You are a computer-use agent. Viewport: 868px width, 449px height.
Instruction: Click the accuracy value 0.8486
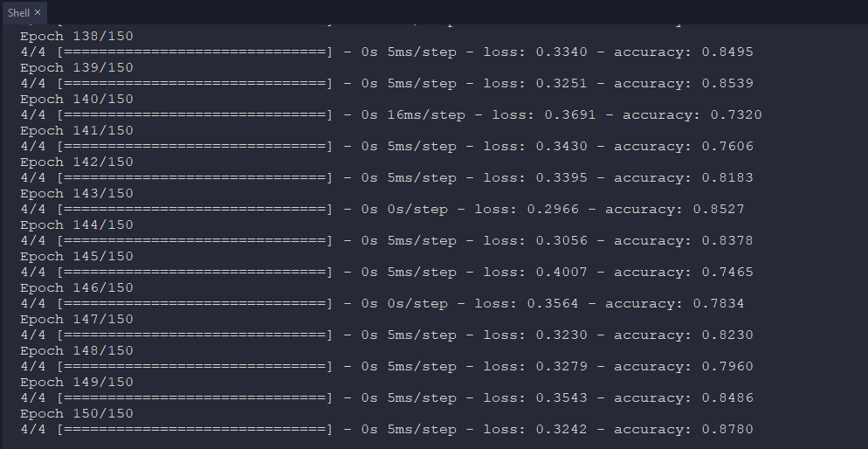[x=727, y=398]
